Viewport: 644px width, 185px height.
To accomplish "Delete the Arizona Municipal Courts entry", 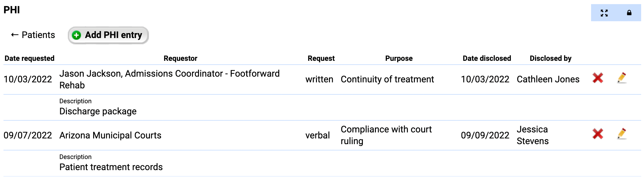I will point(598,134).
